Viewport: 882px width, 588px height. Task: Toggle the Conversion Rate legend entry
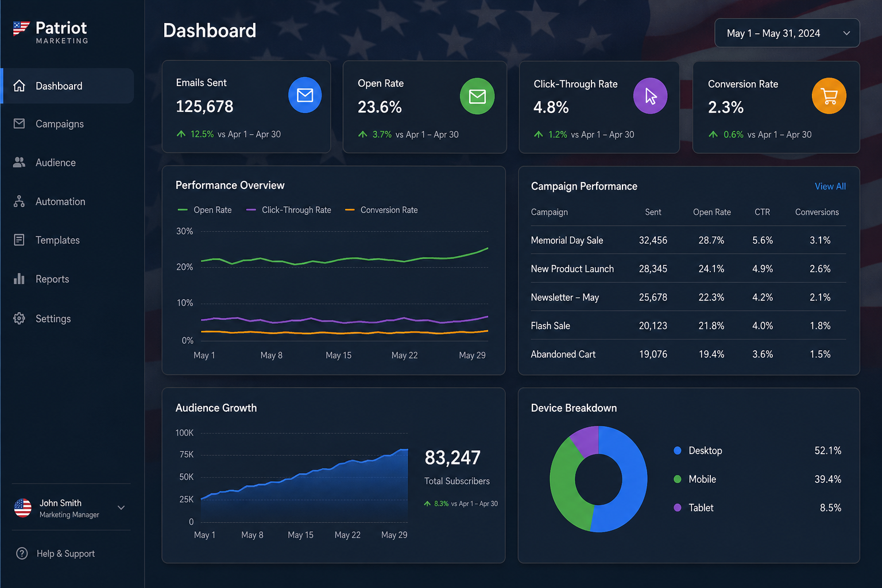381,210
